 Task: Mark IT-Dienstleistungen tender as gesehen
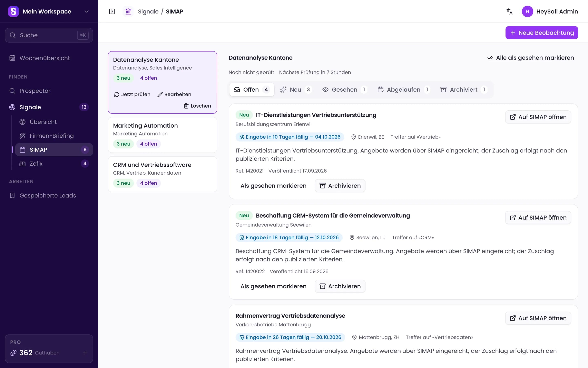pyautogui.click(x=273, y=186)
